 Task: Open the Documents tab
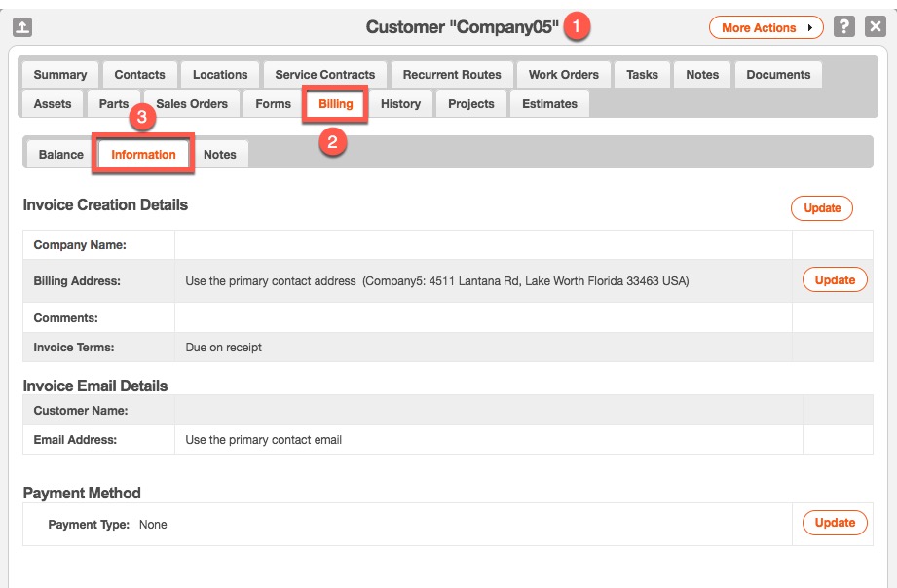coord(778,75)
